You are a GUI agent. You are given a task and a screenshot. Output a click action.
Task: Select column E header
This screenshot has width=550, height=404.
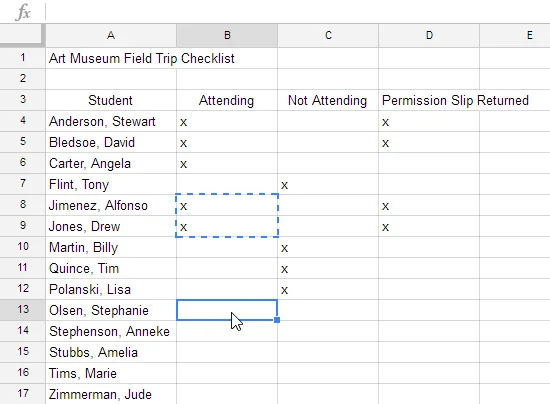(515, 35)
